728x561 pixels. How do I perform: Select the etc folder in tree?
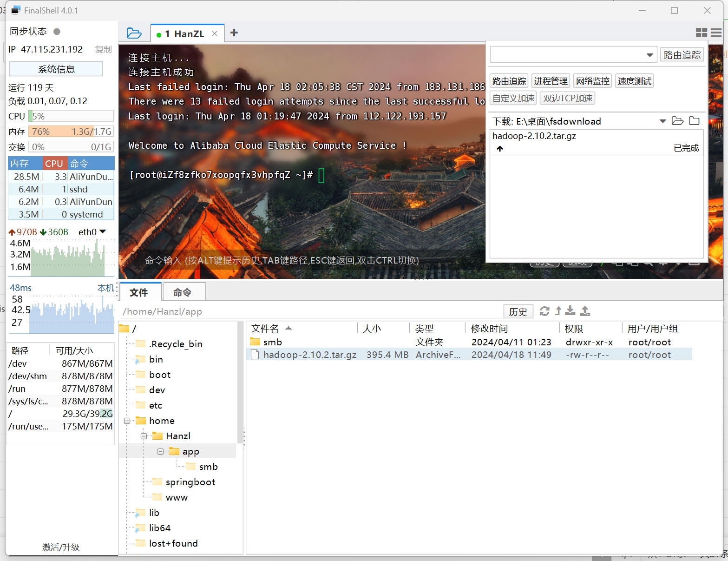[x=156, y=405]
